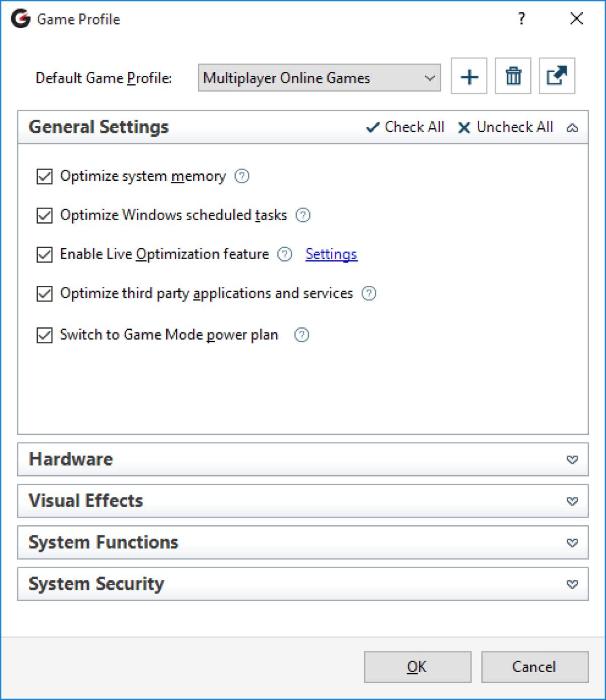This screenshot has width=606, height=700.
Task: Toggle Optimize Windows scheduled tasks checkbox
Action: point(44,216)
